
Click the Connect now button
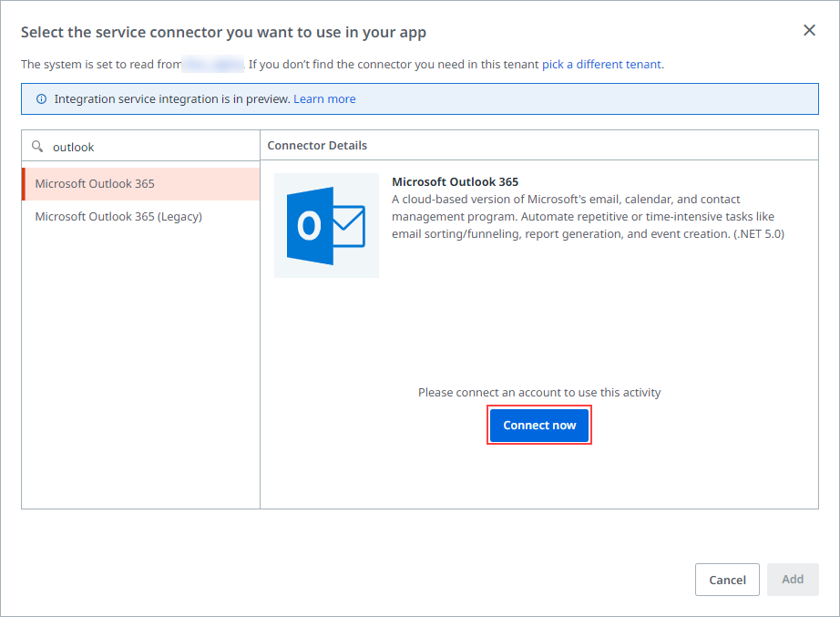[539, 425]
